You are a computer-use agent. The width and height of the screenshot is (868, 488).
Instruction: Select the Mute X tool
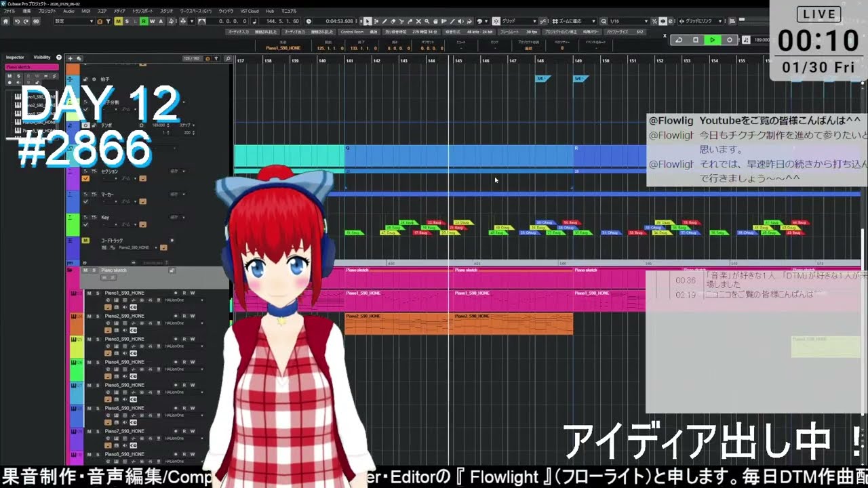418,21
